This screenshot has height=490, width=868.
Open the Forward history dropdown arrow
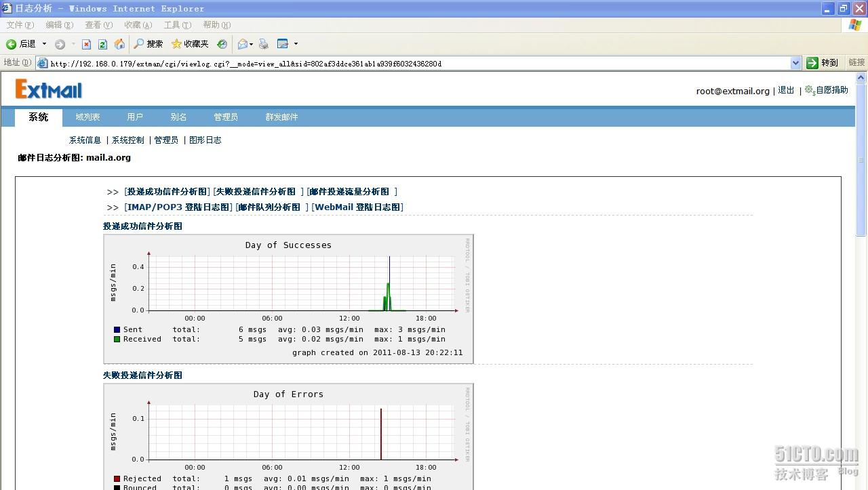pyautogui.click(x=73, y=44)
